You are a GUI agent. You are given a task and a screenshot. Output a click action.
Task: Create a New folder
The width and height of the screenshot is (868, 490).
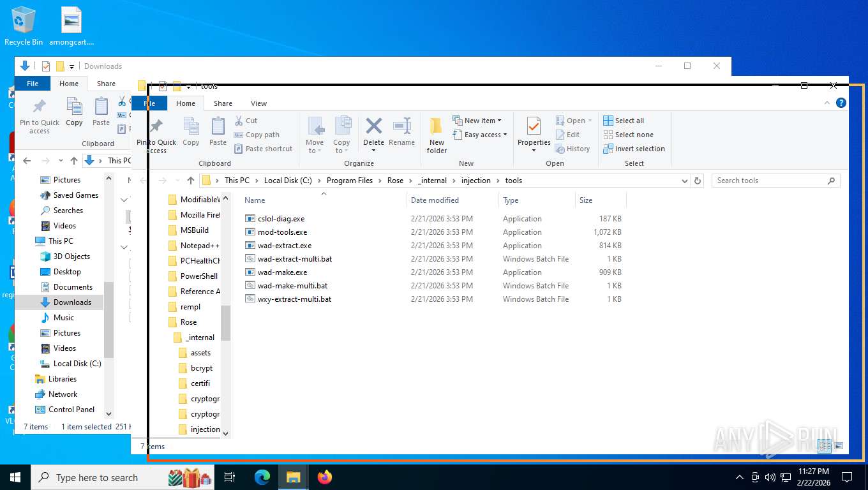click(x=437, y=135)
